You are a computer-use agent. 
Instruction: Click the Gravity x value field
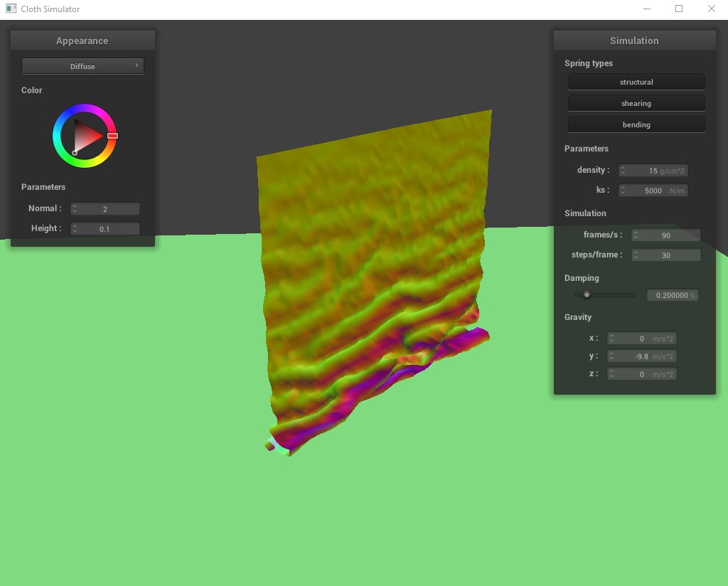642,339
